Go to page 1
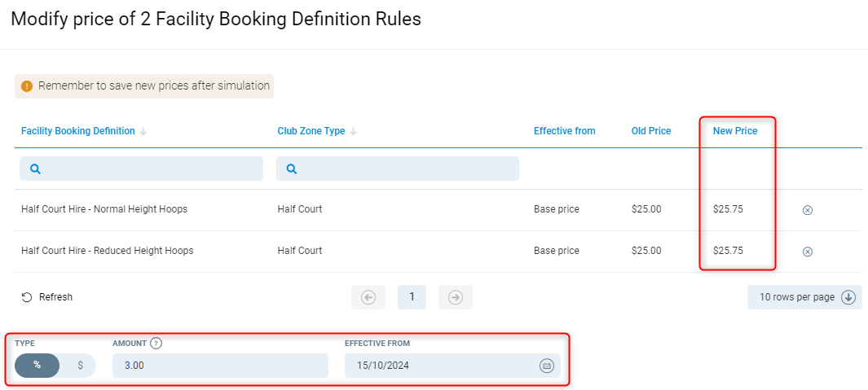This screenshot has width=868, height=390. click(x=412, y=297)
